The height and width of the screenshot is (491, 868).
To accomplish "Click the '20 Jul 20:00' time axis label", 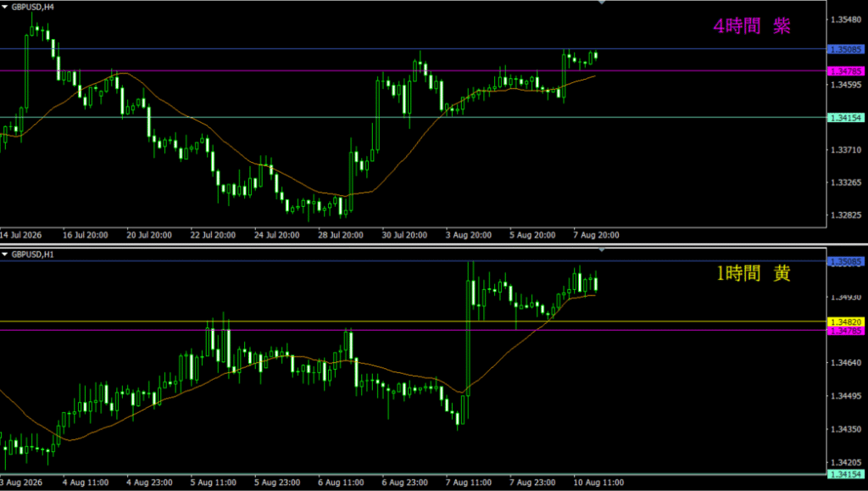I will pos(149,235).
